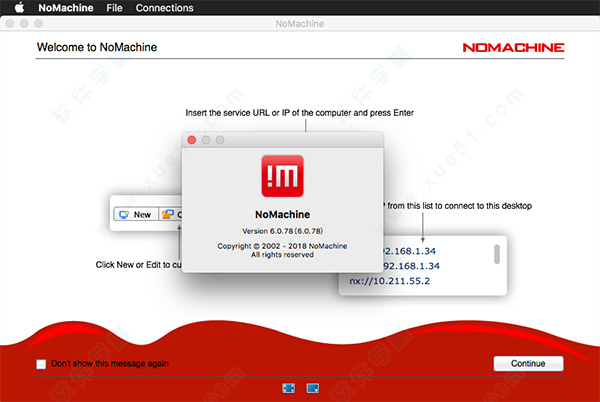Viewport: 600px width, 402px height.
Task: Click the NOMACHINE logo in the header
Action: (x=513, y=47)
